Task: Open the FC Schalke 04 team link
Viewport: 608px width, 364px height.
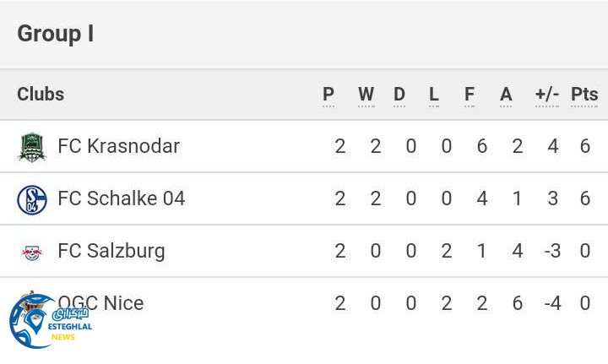Action: (x=121, y=198)
